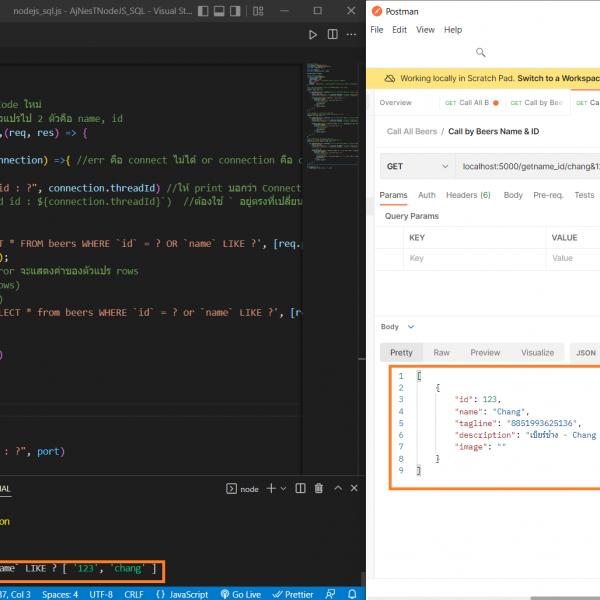600x600 pixels.
Task: Select the Raw response view
Action: tap(441, 352)
